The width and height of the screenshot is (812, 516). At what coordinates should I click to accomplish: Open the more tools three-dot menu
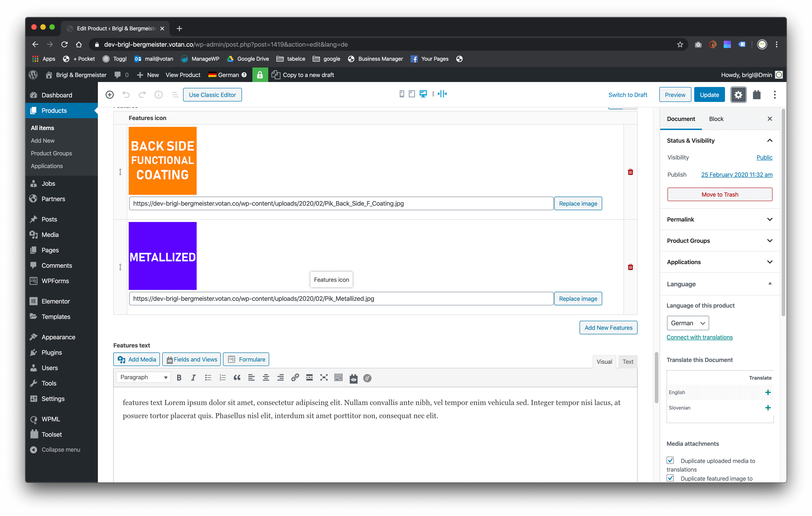tap(775, 95)
